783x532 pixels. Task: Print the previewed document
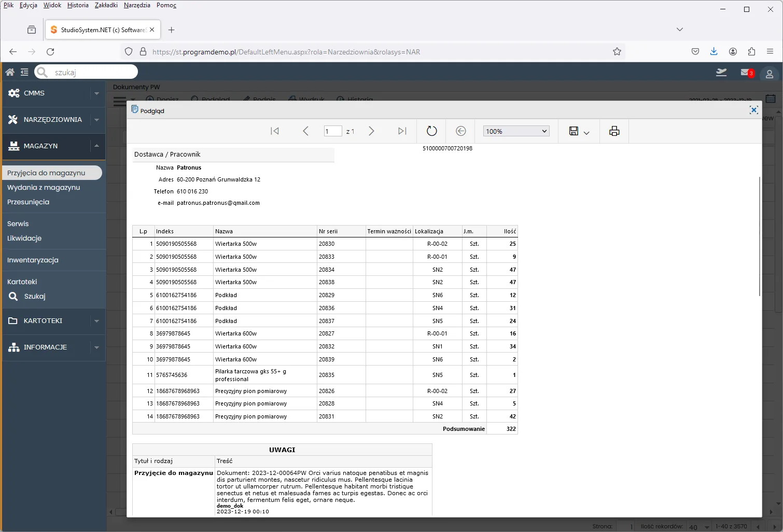pos(614,131)
